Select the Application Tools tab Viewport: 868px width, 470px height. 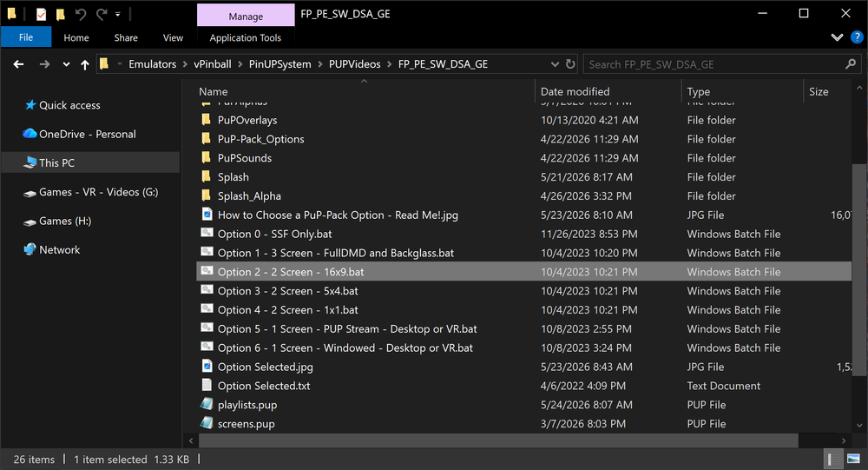click(246, 37)
